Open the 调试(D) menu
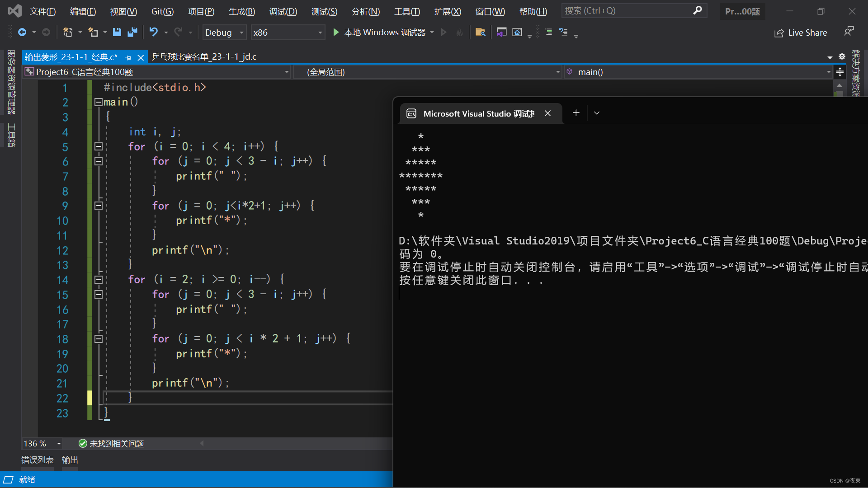Image resolution: width=868 pixels, height=488 pixels. point(283,11)
